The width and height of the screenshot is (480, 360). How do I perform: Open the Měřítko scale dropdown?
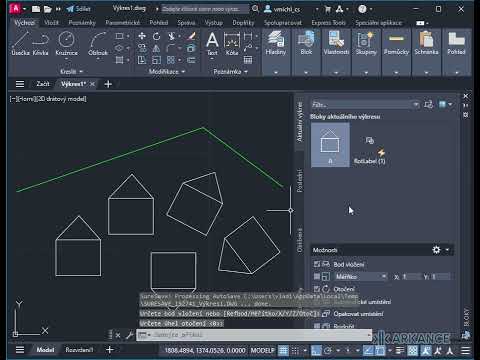click(x=360, y=276)
